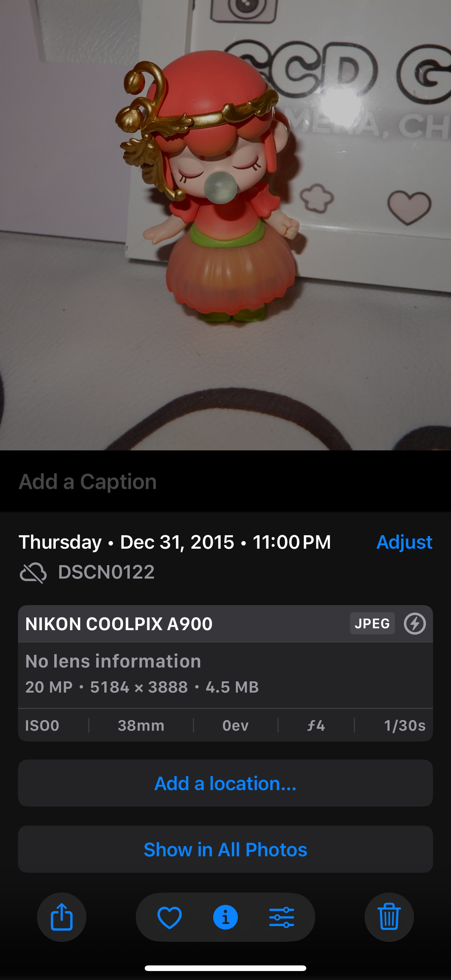
Task: Tap the ƒ4 aperture value
Action: pos(316,725)
